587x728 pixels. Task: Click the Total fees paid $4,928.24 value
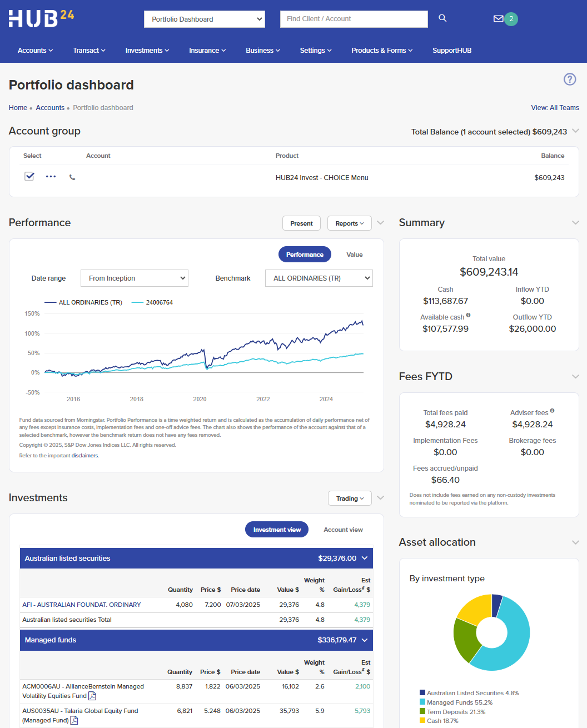click(x=445, y=424)
